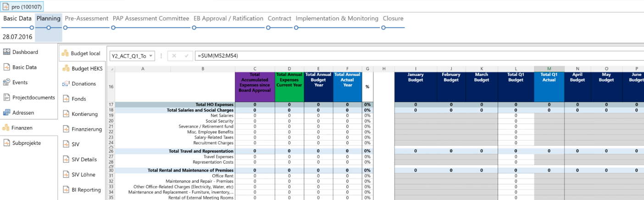Cancel formula entry with X button
Viewport: 644px width, 200px height.
coord(174,56)
